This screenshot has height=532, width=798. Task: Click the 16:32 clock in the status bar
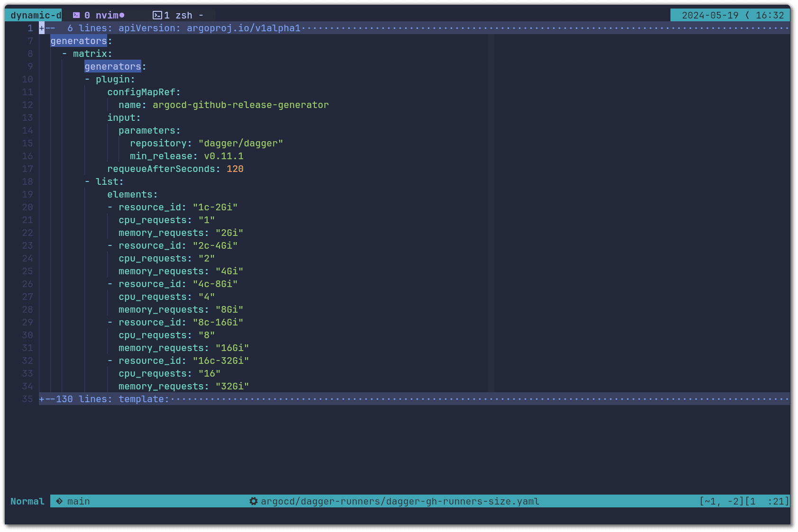(x=770, y=15)
